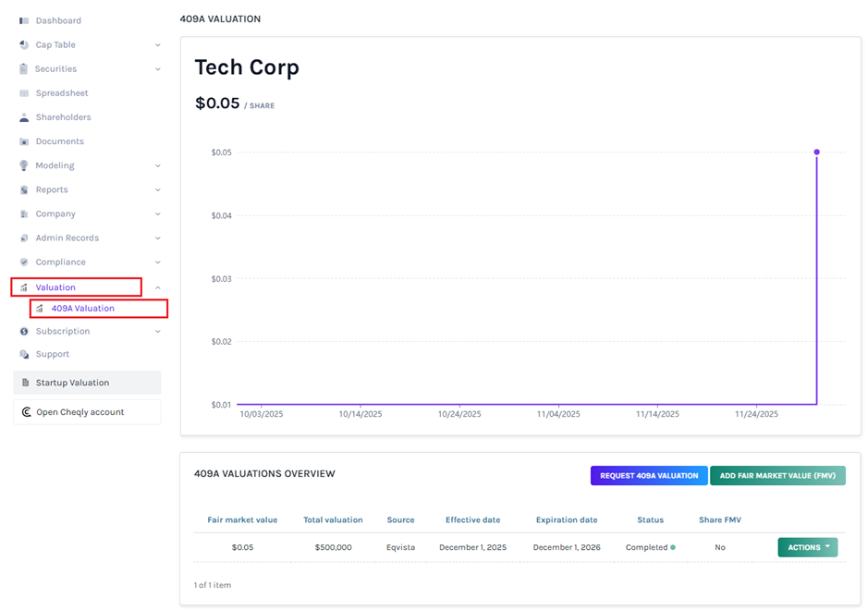This screenshot has height=610, width=868.
Task: Click the Compliance shield icon
Action: coord(23,262)
